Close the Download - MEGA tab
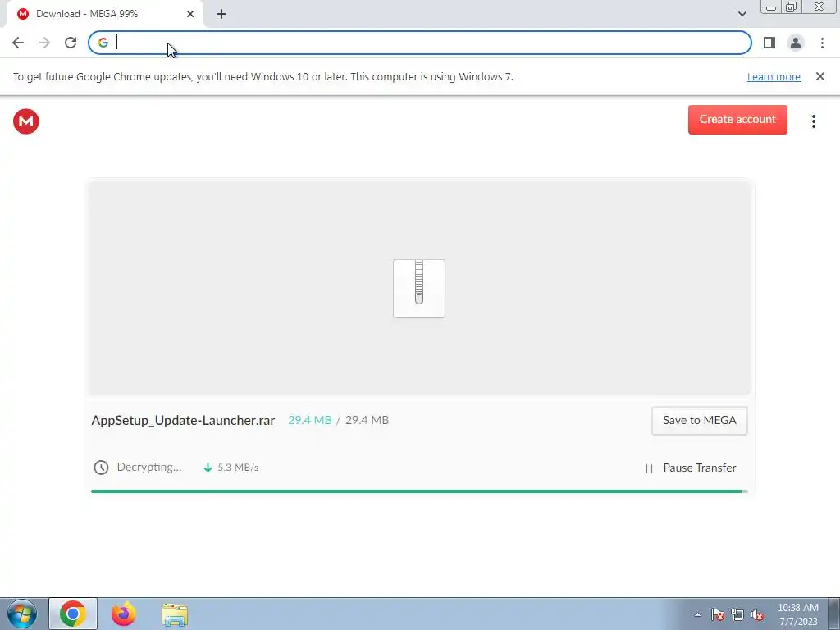 tap(190, 14)
